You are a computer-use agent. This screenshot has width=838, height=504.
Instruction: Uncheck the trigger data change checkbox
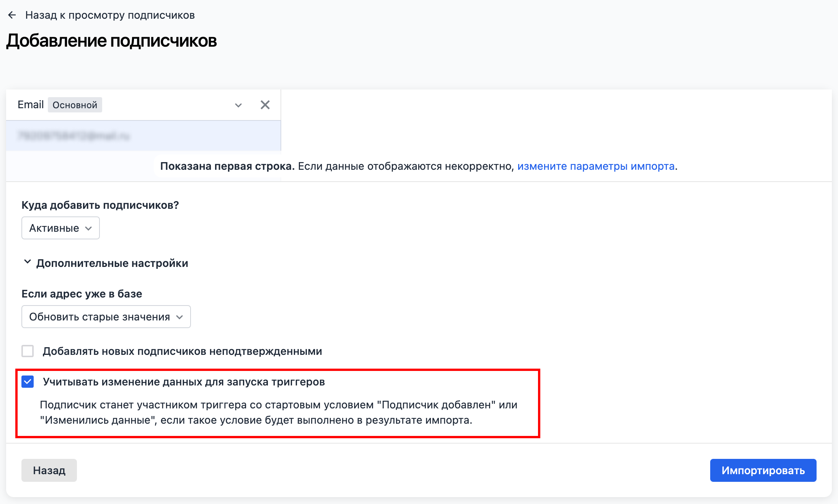pyautogui.click(x=28, y=382)
